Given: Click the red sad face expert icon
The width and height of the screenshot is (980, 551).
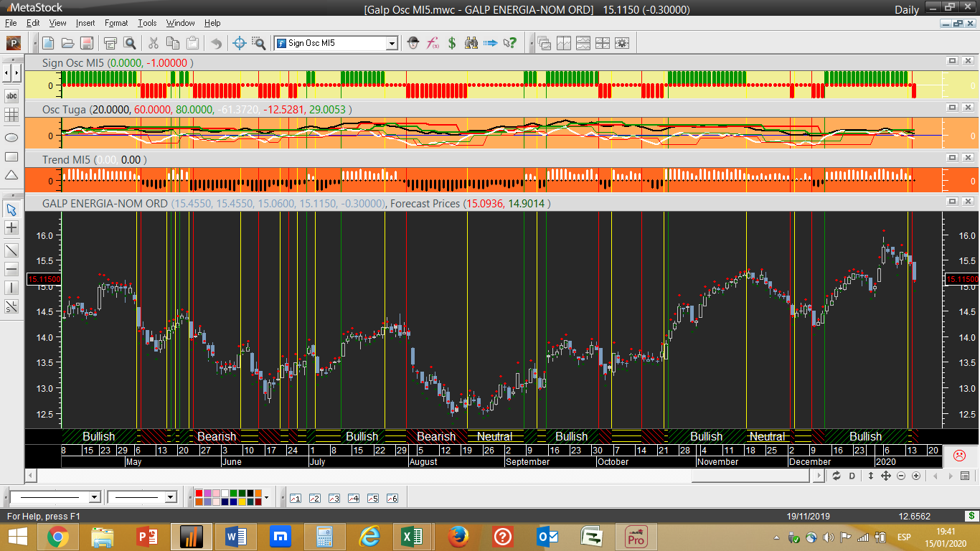Looking at the screenshot, I should click(x=959, y=455).
